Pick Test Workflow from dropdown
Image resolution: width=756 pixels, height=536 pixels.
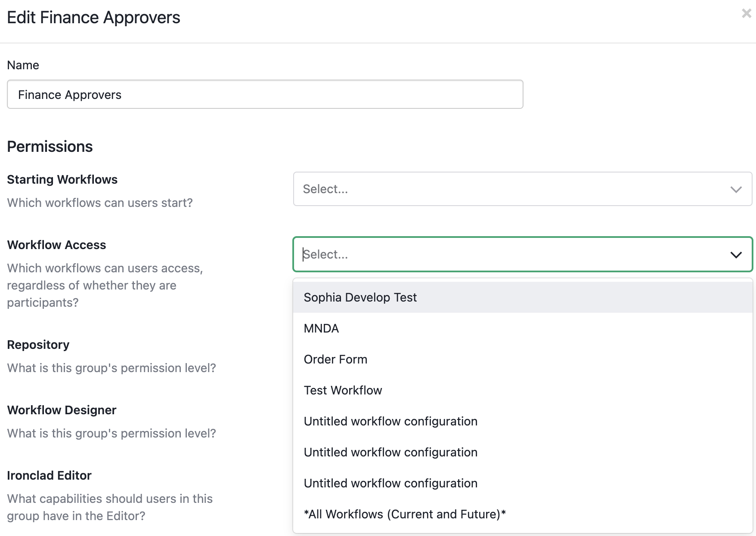pos(523,390)
